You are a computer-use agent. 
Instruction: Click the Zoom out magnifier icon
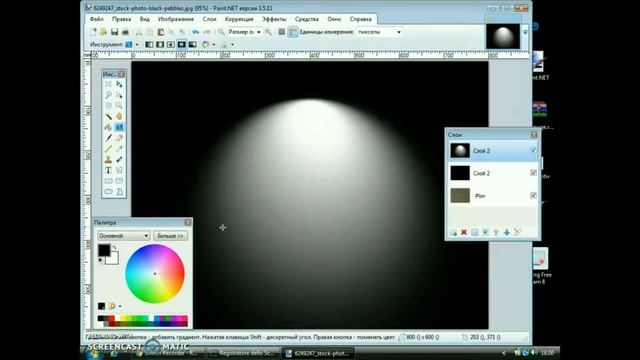point(221,32)
